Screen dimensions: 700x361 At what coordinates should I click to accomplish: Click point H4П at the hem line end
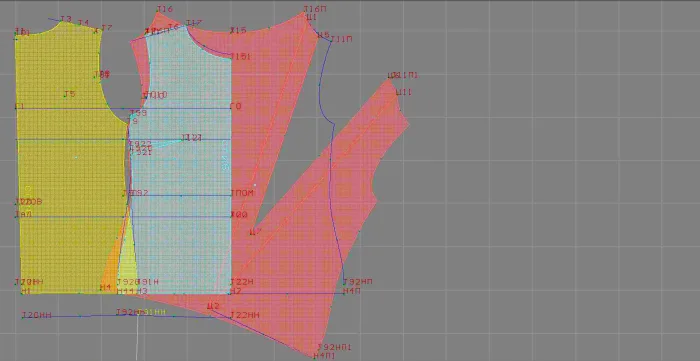coord(351,291)
